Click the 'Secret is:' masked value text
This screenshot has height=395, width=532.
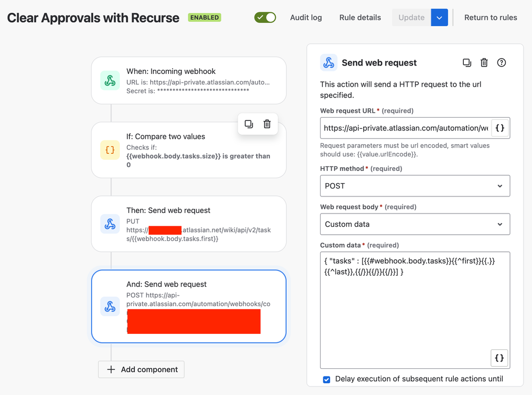[x=187, y=91]
